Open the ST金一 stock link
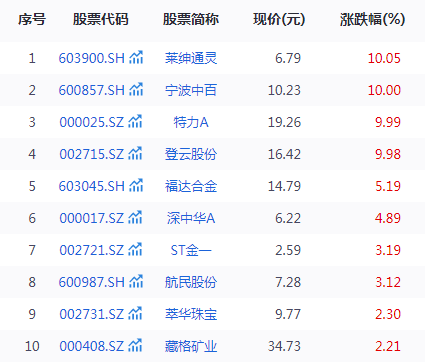This screenshot has width=425, height=364. point(191,250)
